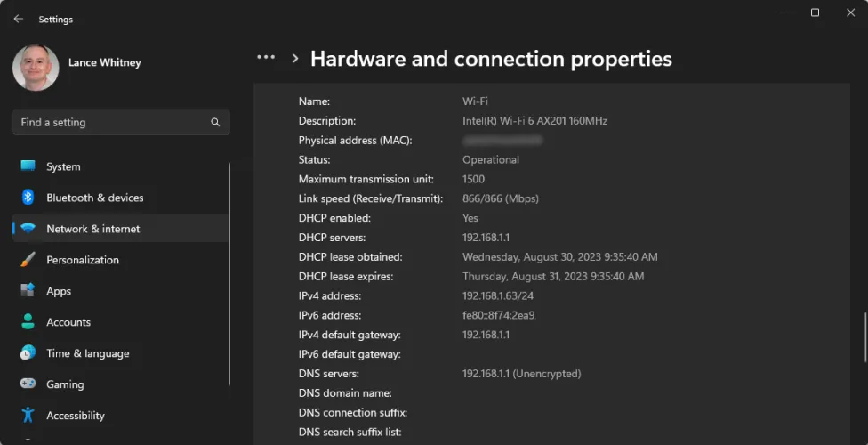Click the Accounts person icon
Viewport: 868px width, 445px height.
point(28,322)
